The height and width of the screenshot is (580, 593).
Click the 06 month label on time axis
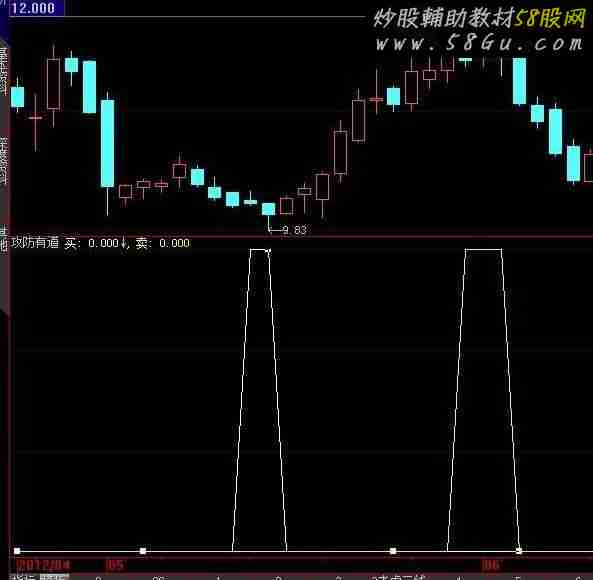491,566
